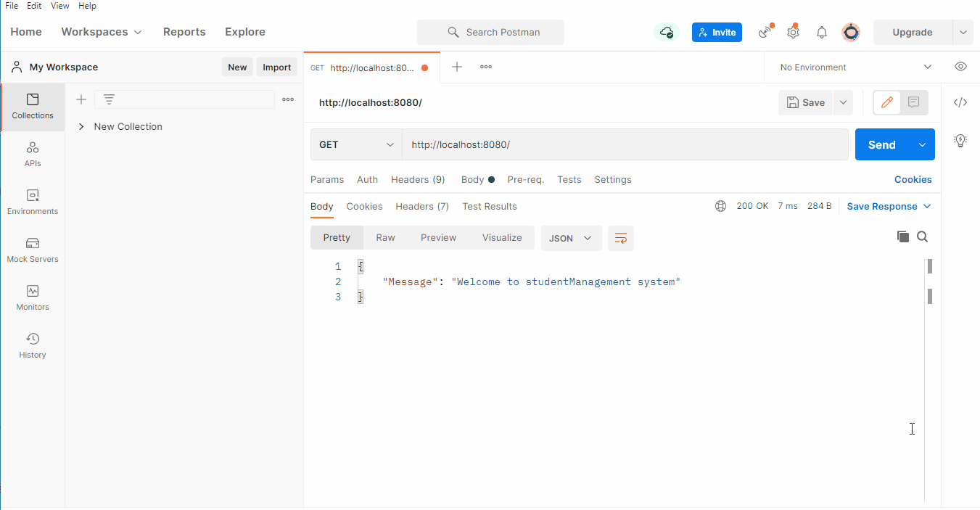Click the Send button
Screen dimensions: 980x510
[x=882, y=144]
